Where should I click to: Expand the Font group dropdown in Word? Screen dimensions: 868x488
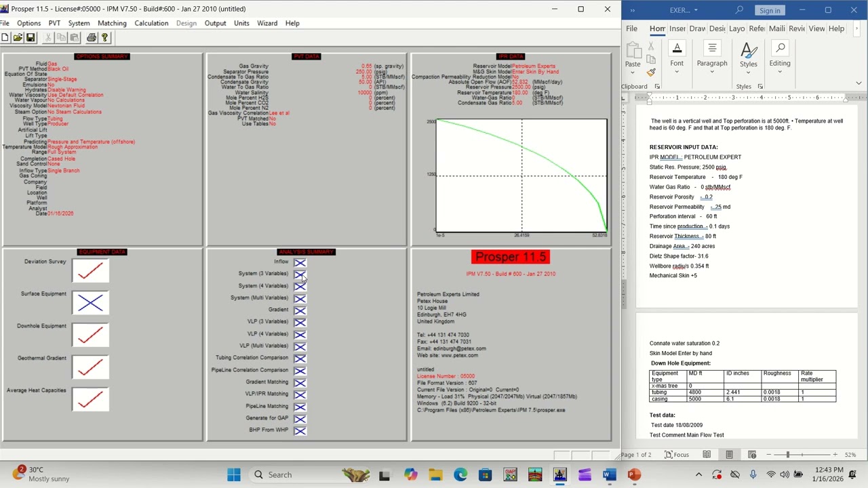point(677,70)
